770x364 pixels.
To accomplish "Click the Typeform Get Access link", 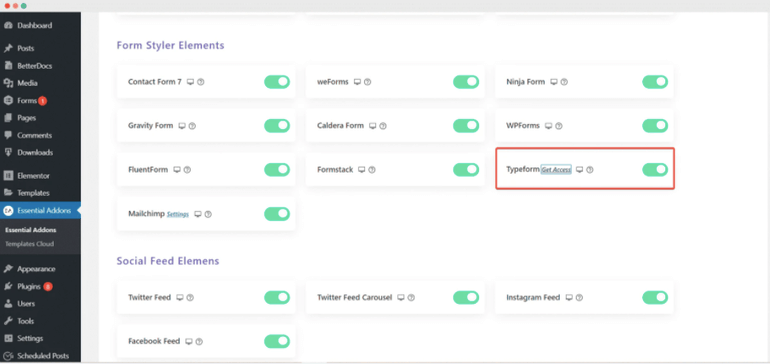I will coord(556,170).
